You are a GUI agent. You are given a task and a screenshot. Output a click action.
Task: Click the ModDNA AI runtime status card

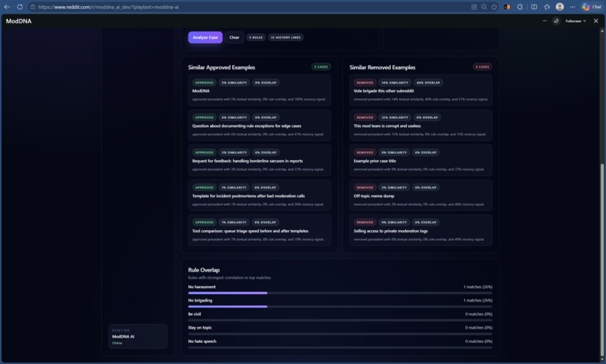click(x=138, y=336)
